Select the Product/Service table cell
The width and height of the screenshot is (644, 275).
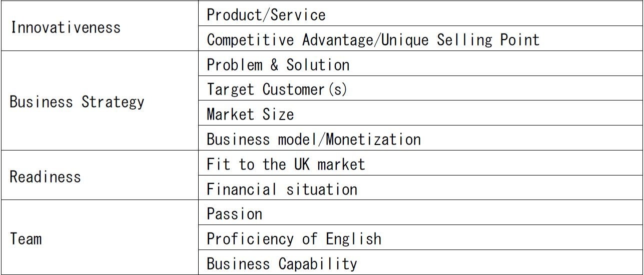pyautogui.click(x=266, y=14)
